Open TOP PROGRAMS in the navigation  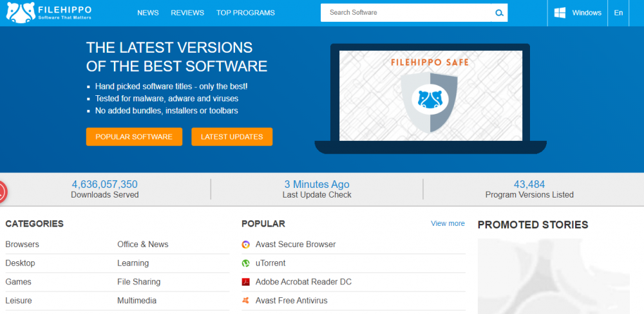coord(245,13)
